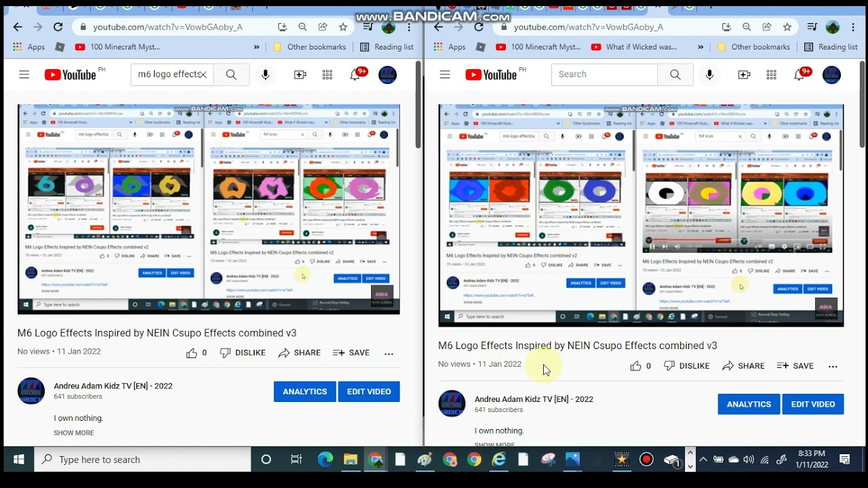Image resolution: width=868 pixels, height=488 pixels.
Task: Click the search magnifier button in the right window
Action: point(675,75)
